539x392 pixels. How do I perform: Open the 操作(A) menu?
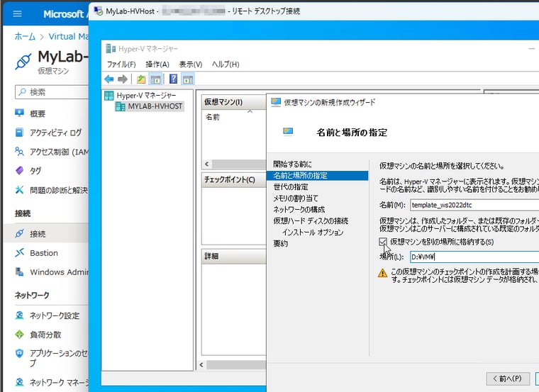click(x=157, y=65)
